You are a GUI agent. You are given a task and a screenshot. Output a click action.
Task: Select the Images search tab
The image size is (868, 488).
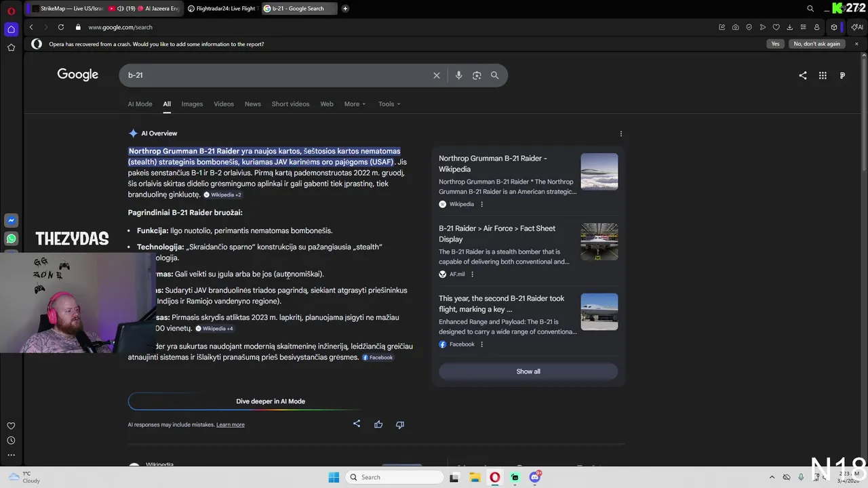point(192,104)
